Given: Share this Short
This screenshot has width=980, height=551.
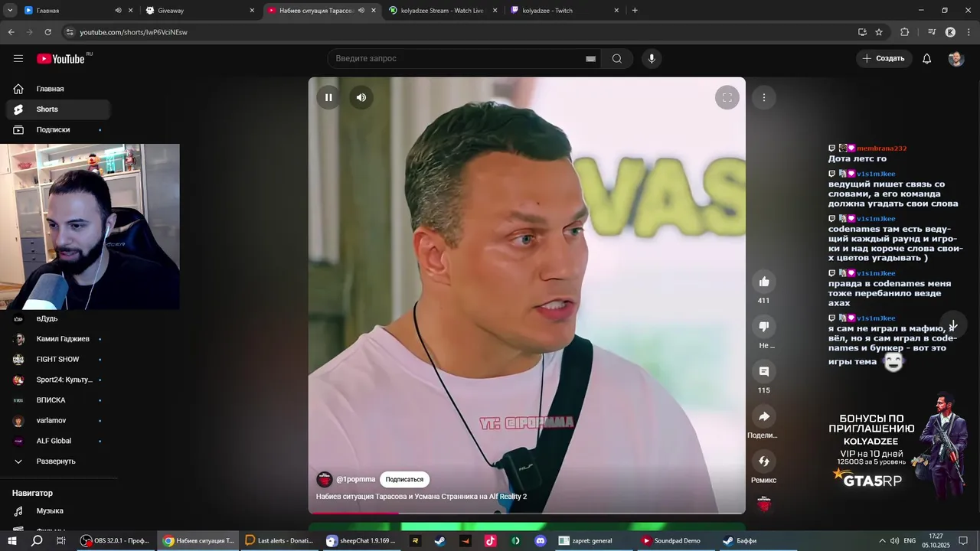Looking at the screenshot, I should (x=763, y=416).
